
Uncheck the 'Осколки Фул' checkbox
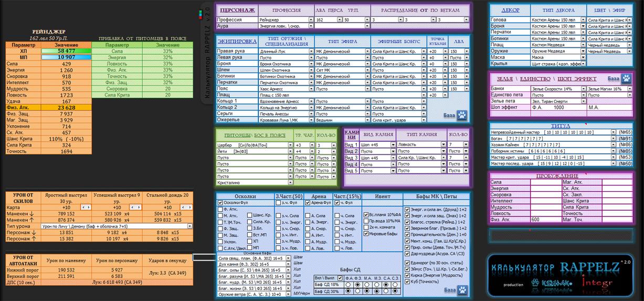[220, 202]
